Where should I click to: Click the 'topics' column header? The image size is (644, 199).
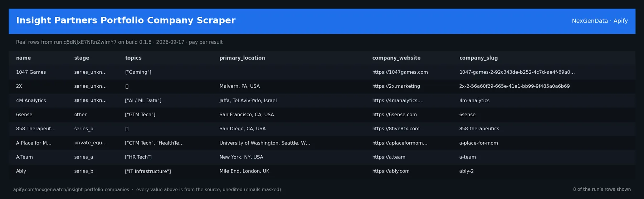[x=133, y=58]
